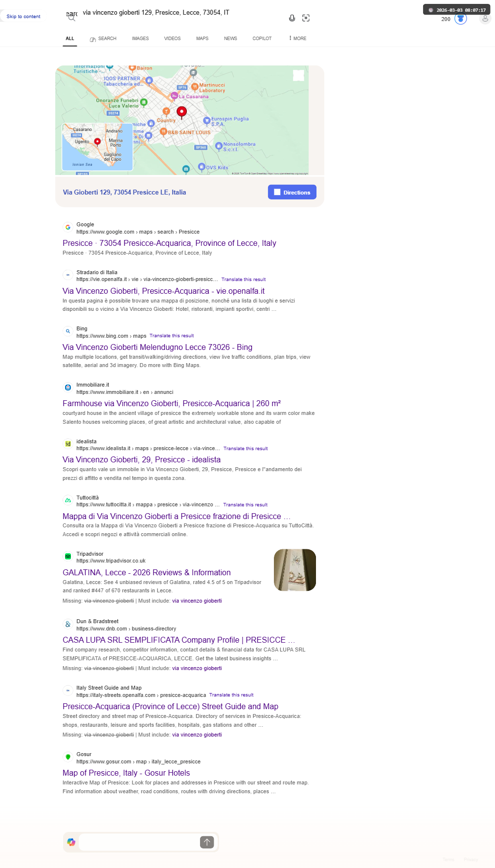495x868 pixels.
Task: Open GALATINA, Lecce Tripadvisor result
Action: [147, 573]
